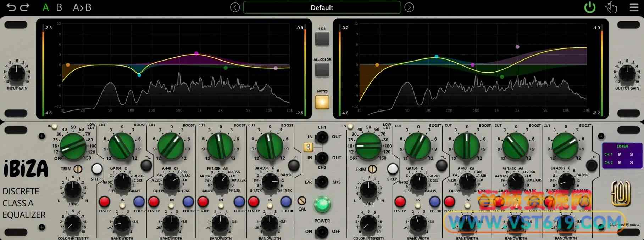Viewport: 644px width, 240px height.
Task: Go to the next preset arrow
Action: pyautogui.click(x=409, y=7)
